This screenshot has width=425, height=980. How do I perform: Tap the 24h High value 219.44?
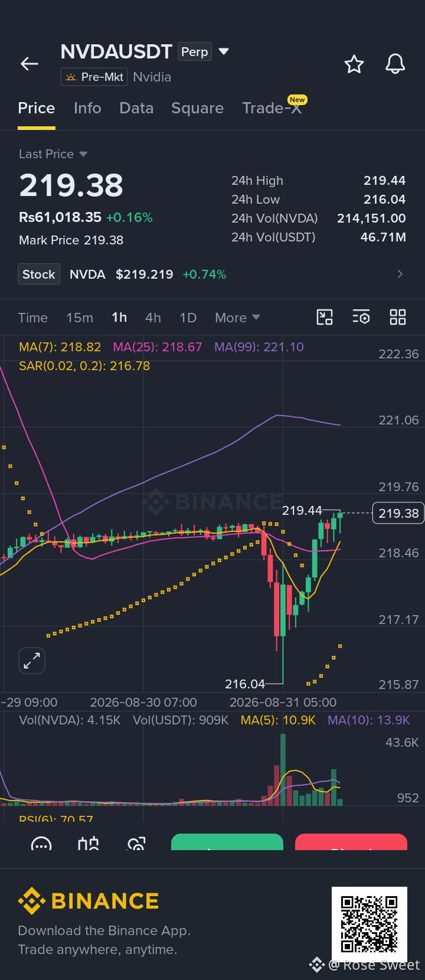[384, 181]
